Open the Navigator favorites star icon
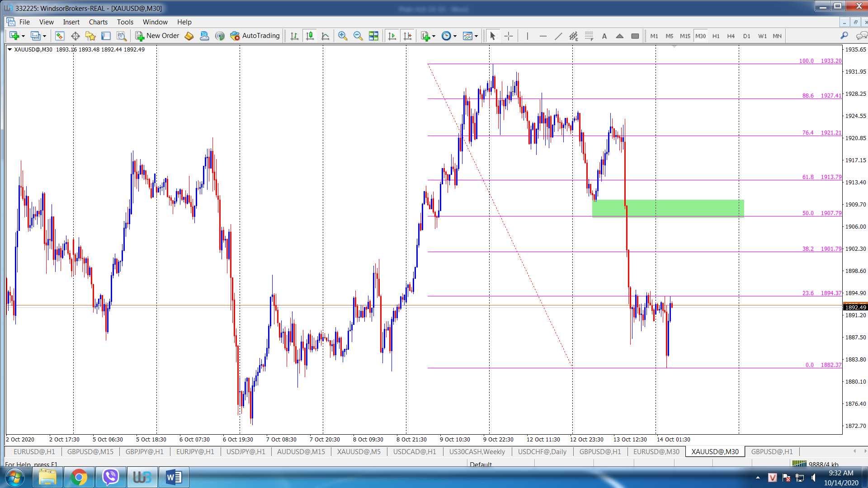The height and width of the screenshot is (488, 868). point(90,36)
